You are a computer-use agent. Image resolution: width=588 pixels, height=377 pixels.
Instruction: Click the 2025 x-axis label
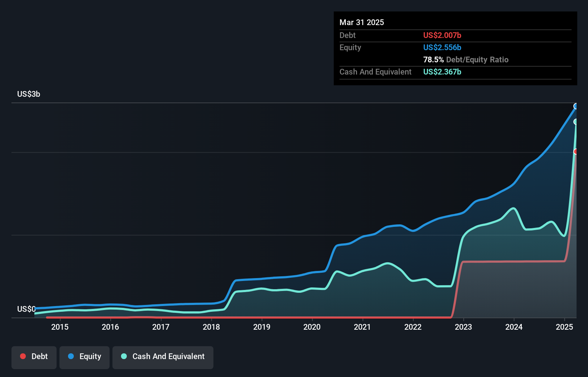coord(564,327)
